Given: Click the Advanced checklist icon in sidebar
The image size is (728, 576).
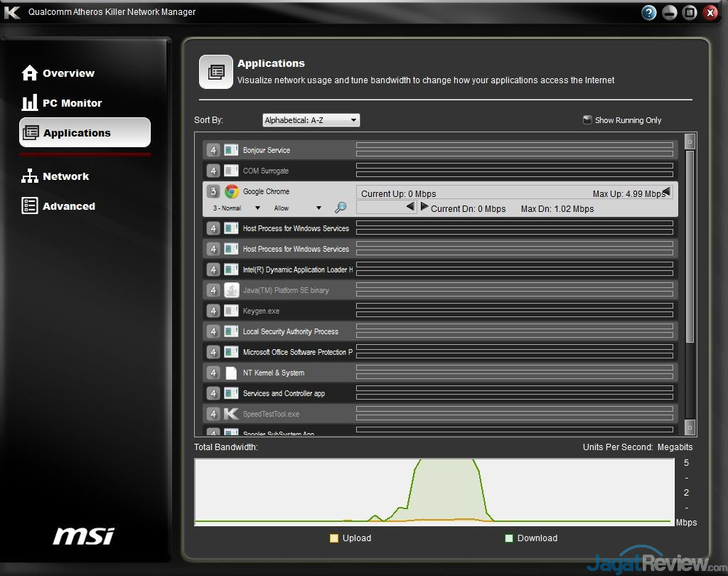Looking at the screenshot, I should 30,206.
